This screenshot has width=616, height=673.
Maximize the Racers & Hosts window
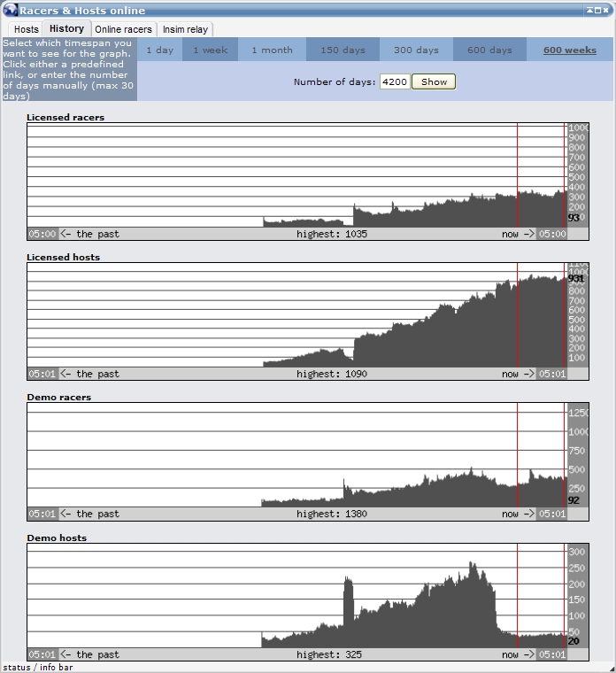tap(597, 10)
